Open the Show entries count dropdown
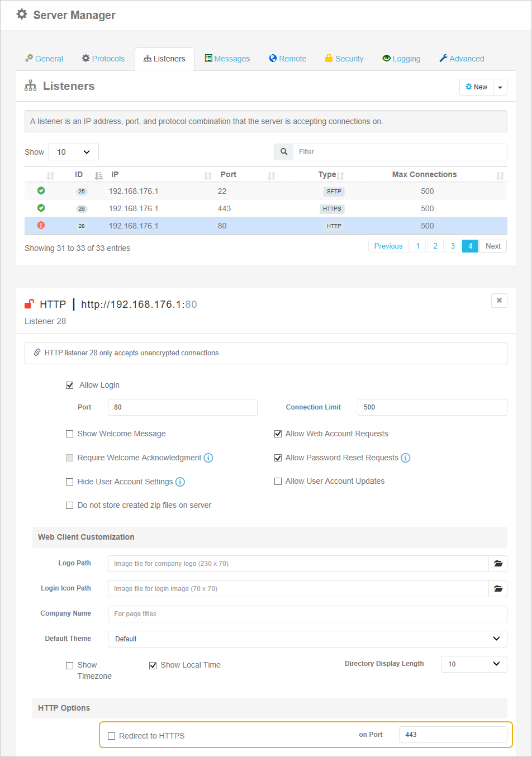Image resolution: width=532 pixels, height=757 pixels. click(74, 152)
